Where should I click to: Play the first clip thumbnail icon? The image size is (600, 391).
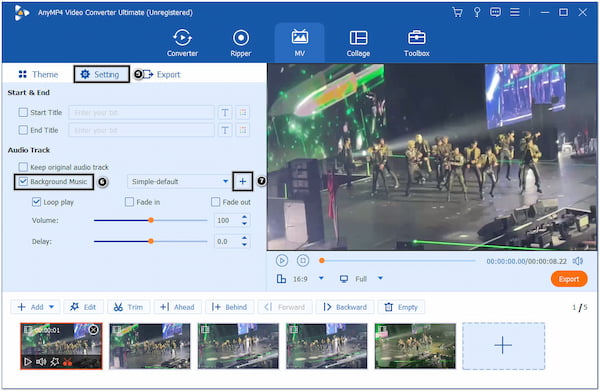click(28, 362)
